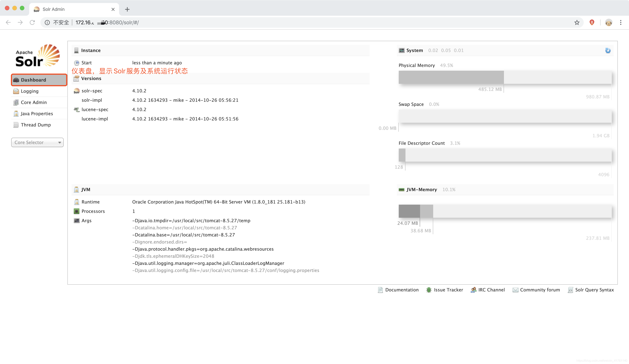Image resolution: width=629 pixels, height=364 pixels.
Task: Go back in browser history
Action: 8,22
